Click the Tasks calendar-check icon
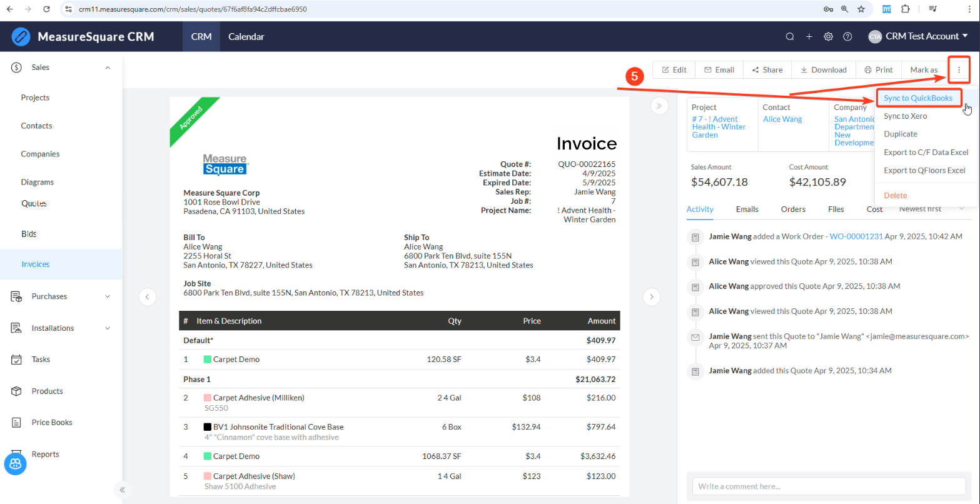Image resolution: width=980 pixels, height=504 pixels. pyautogui.click(x=17, y=360)
